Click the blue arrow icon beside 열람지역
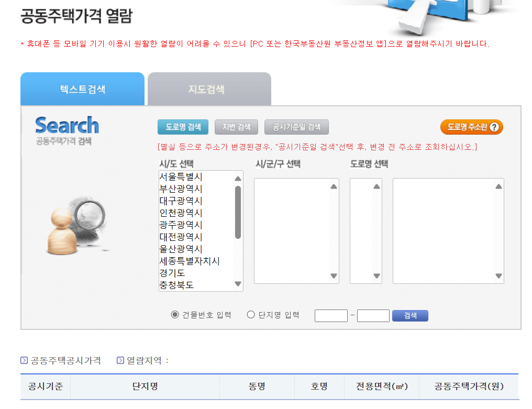Viewport: 532px width, 409px height. point(120,360)
